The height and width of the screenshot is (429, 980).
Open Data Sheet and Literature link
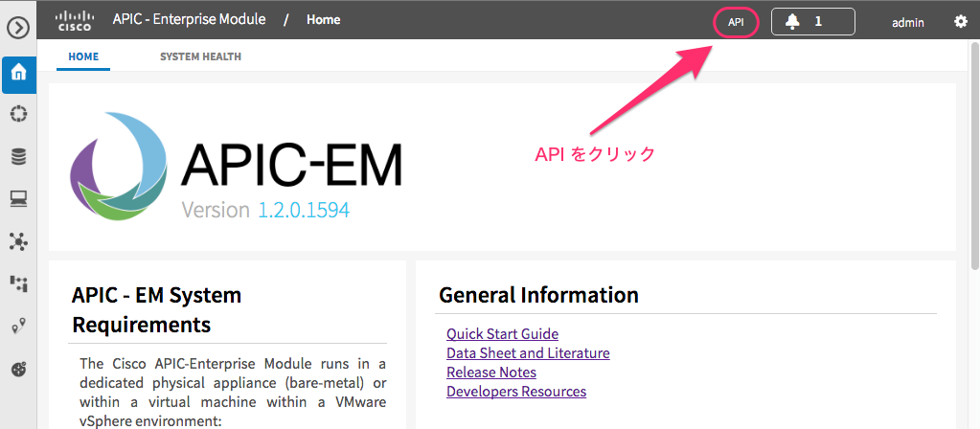coord(528,352)
